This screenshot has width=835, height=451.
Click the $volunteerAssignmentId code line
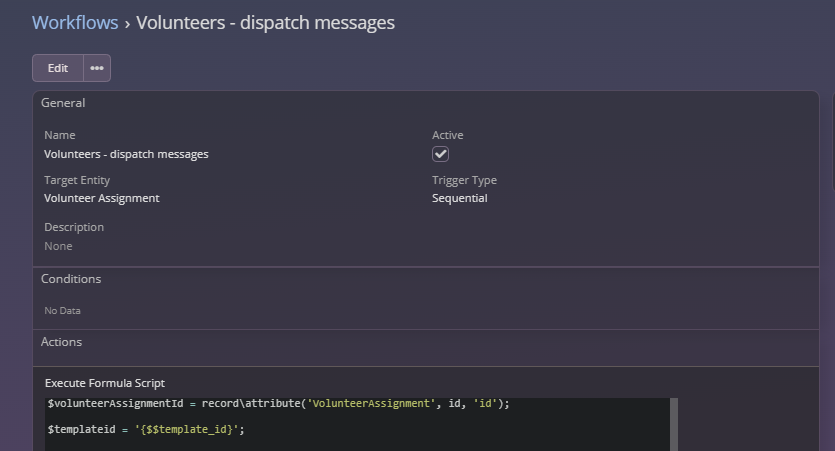coord(278,403)
